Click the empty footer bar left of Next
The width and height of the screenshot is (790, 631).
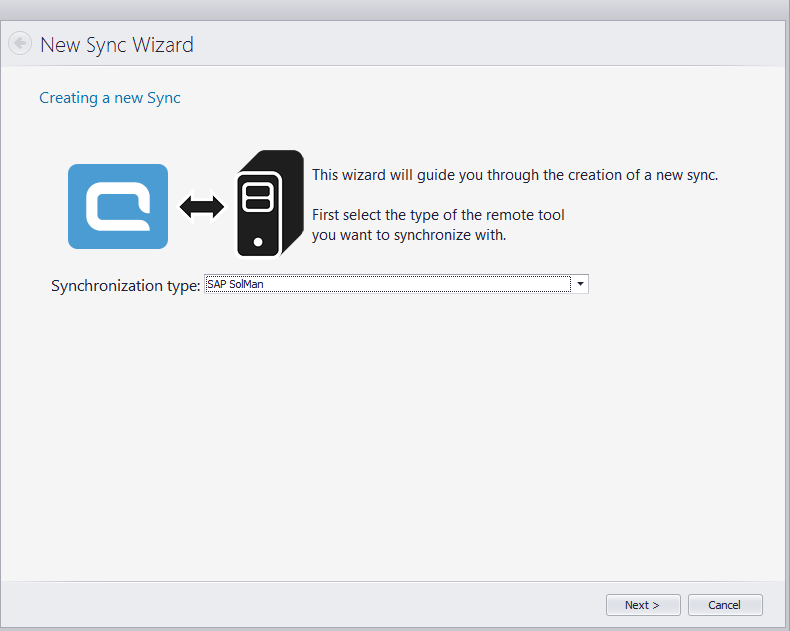click(300, 604)
